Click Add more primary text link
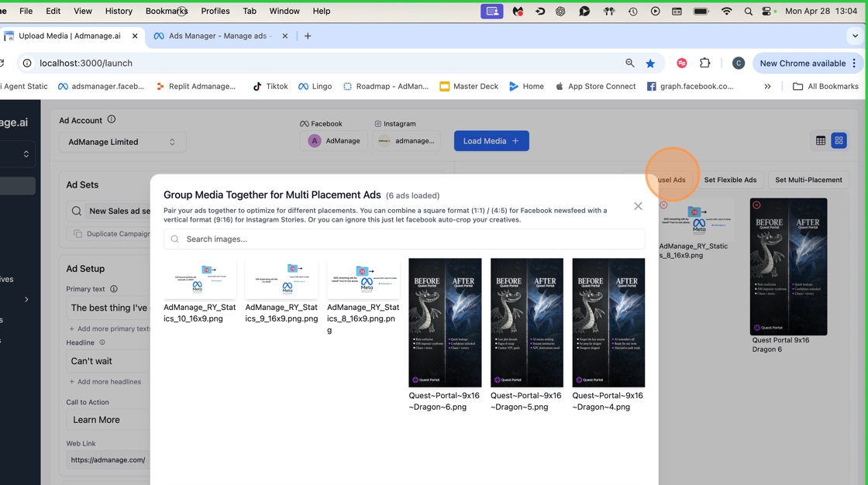The width and height of the screenshot is (868, 485). tap(109, 328)
